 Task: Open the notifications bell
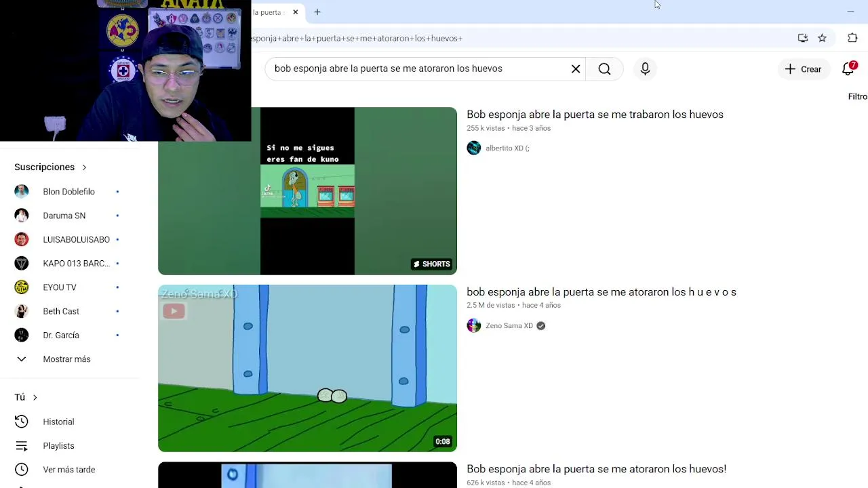848,68
